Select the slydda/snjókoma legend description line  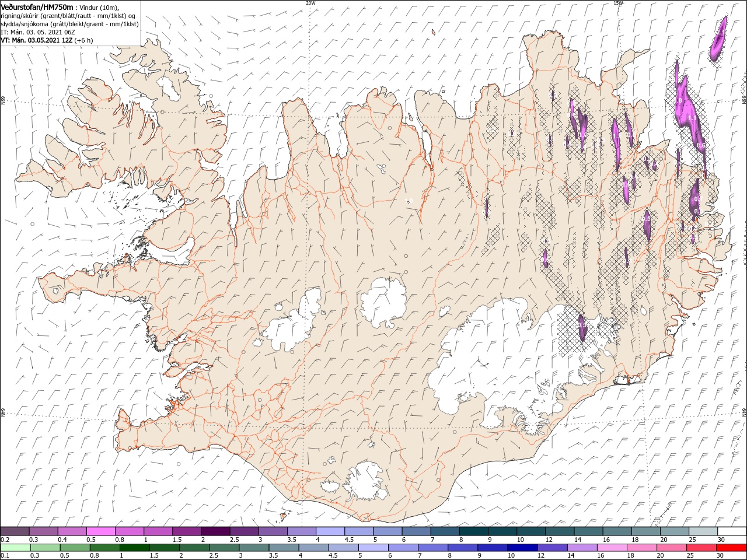point(69,24)
